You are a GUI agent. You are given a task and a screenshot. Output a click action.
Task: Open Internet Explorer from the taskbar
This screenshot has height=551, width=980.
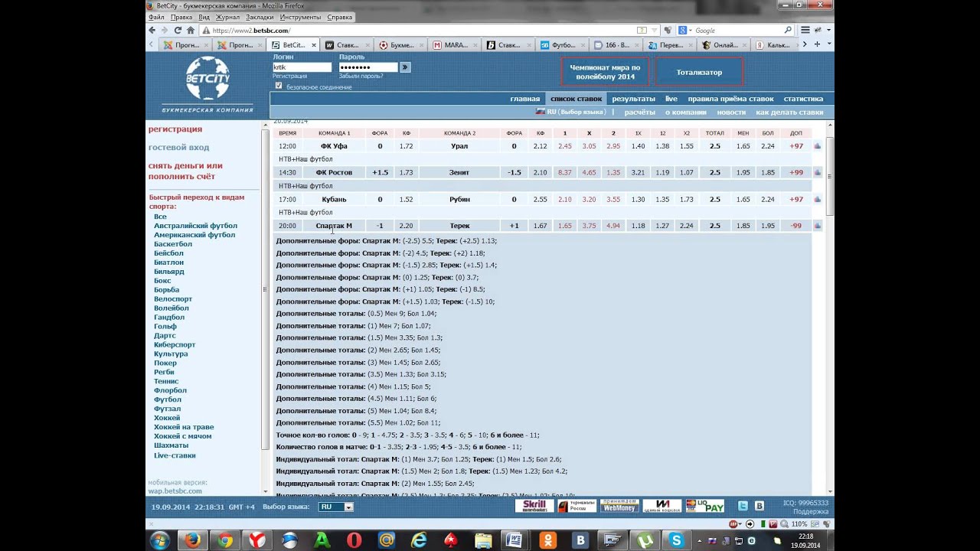coord(419,540)
